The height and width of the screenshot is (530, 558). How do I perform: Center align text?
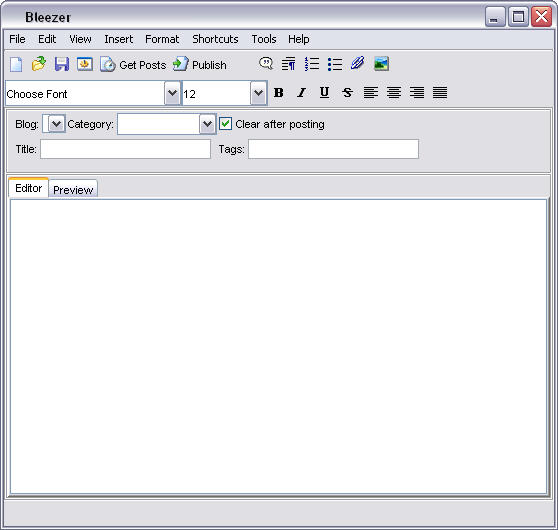[394, 93]
